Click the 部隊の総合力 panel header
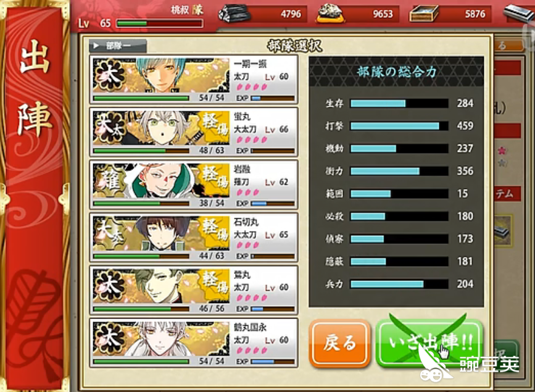The width and height of the screenshot is (535, 392). [x=397, y=72]
